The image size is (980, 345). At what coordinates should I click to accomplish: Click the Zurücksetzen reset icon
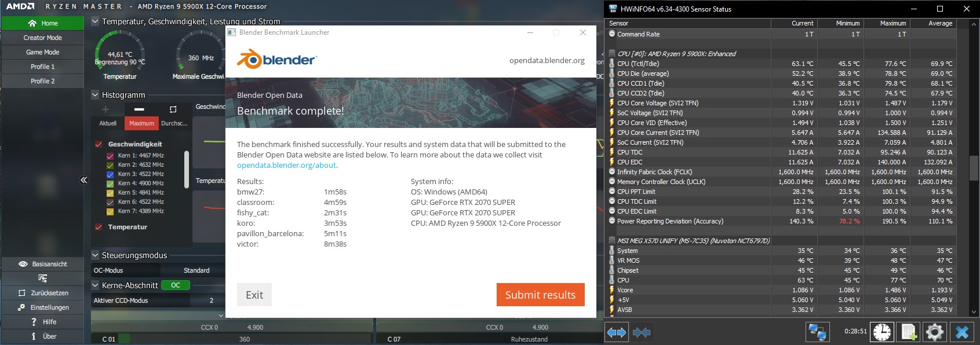pos(22,293)
